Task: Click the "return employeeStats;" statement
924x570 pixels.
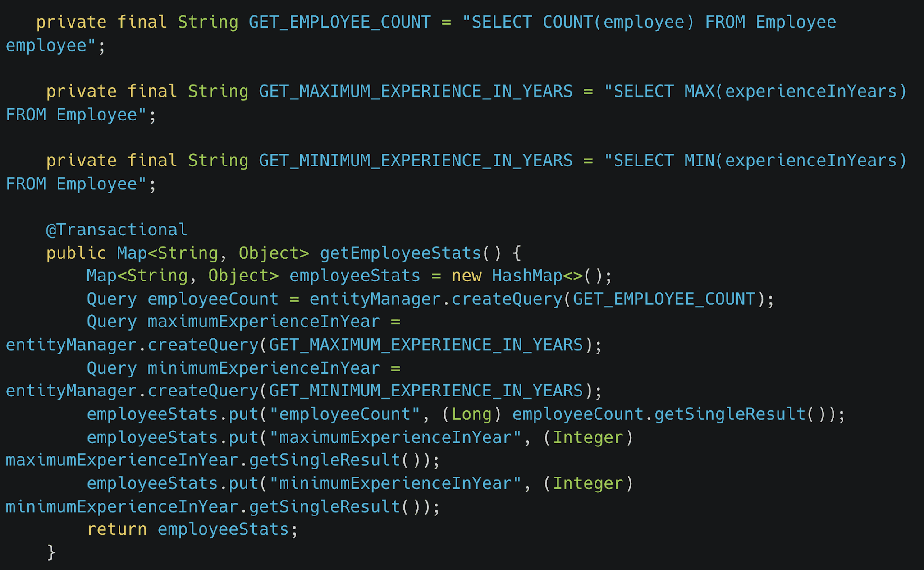Action: click(x=192, y=529)
